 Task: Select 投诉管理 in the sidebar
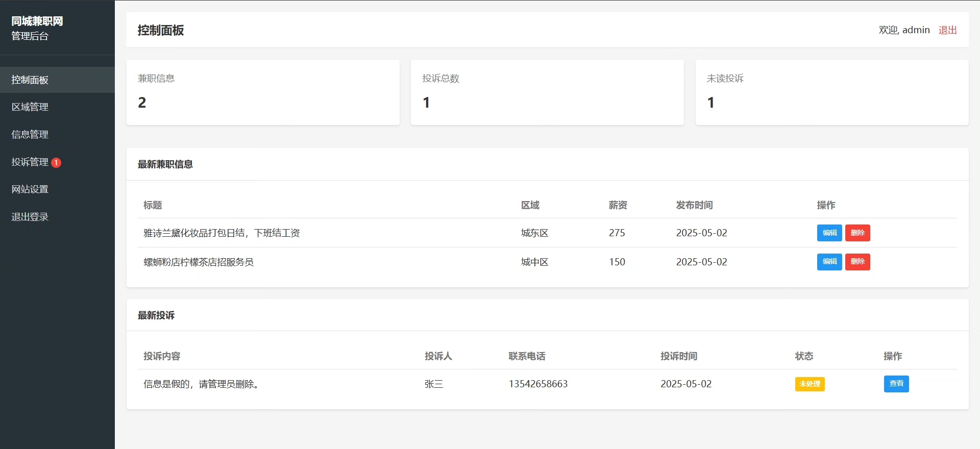point(30,162)
